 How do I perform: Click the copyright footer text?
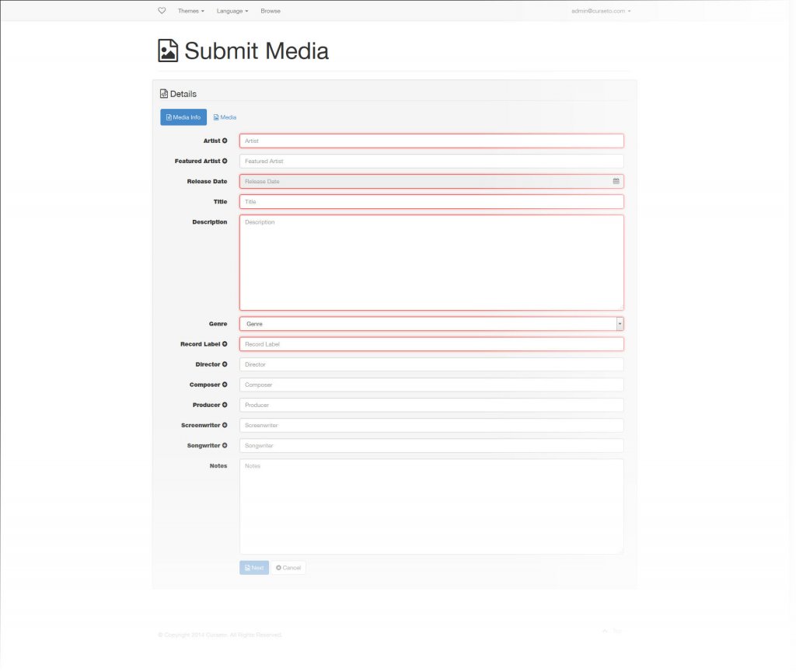pos(220,635)
